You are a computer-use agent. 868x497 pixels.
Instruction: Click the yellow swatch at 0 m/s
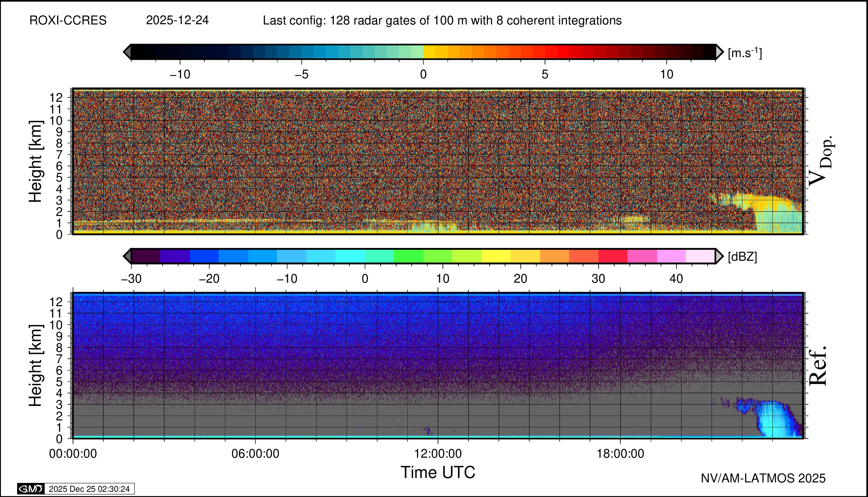coord(429,52)
